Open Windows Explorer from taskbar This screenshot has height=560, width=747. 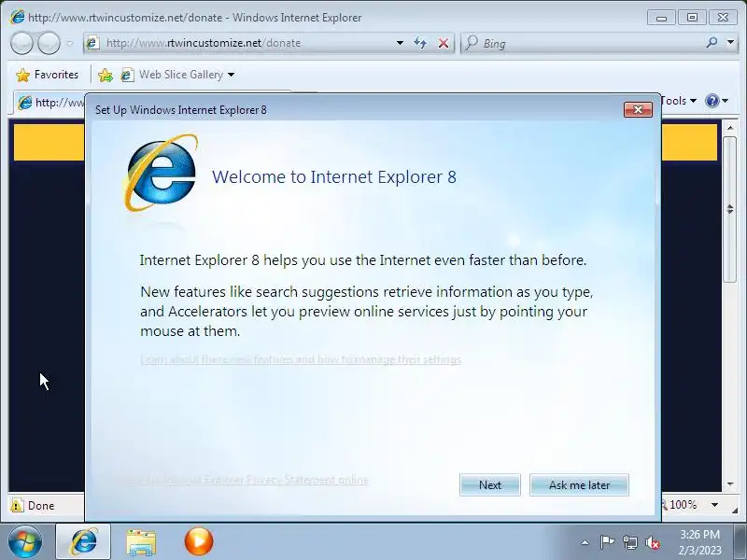point(141,542)
